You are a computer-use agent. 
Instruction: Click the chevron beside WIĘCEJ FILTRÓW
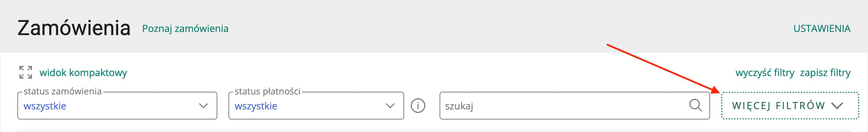point(837,106)
